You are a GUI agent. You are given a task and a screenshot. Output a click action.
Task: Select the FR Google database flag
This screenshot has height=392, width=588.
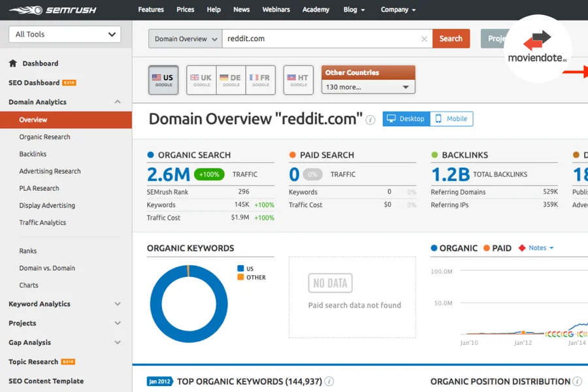pyautogui.click(x=260, y=80)
